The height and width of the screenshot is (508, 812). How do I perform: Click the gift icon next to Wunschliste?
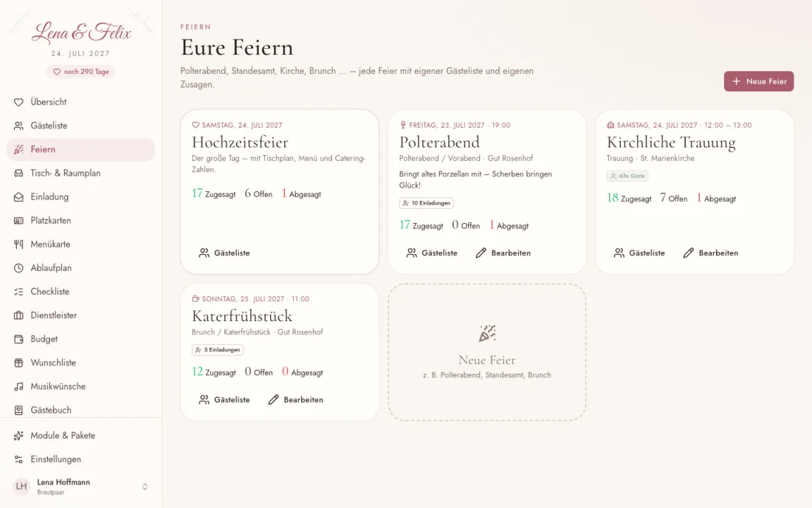click(x=18, y=363)
